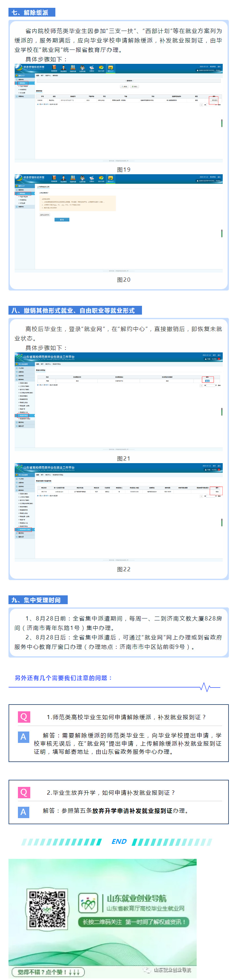
Task: Click the 图22 caption
Action: tap(124, 569)
